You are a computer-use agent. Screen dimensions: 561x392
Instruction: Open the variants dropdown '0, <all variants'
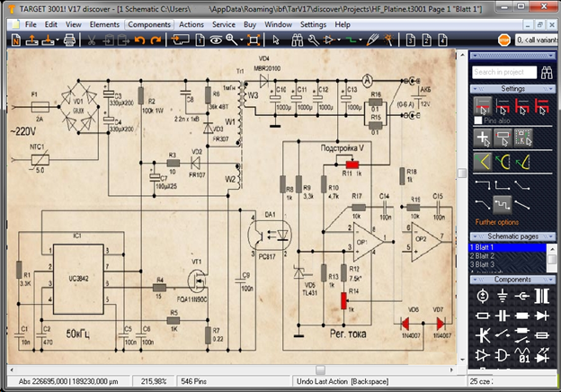538,40
